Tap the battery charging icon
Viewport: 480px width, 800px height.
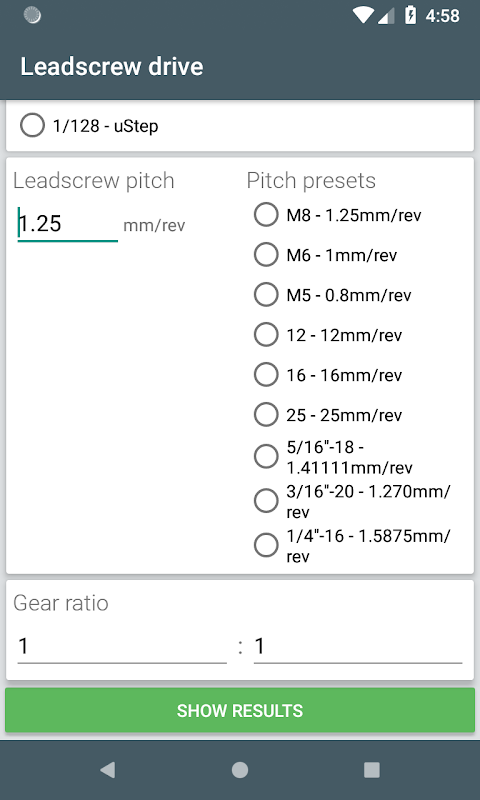tap(410, 15)
